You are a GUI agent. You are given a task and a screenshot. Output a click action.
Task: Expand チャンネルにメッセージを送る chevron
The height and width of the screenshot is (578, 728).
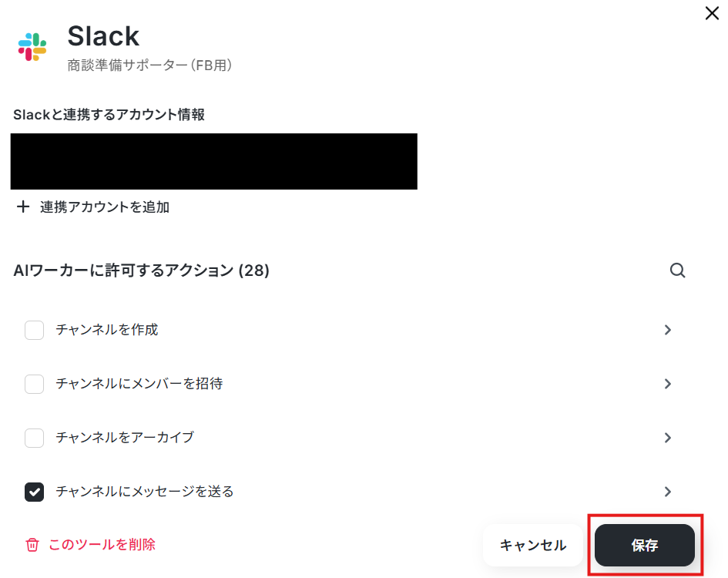[668, 492]
